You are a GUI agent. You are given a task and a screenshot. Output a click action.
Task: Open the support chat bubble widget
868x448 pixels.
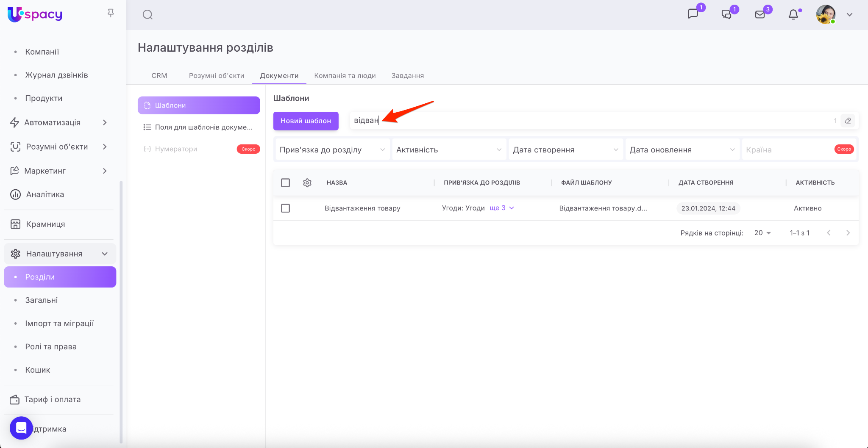(x=21, y=428)
